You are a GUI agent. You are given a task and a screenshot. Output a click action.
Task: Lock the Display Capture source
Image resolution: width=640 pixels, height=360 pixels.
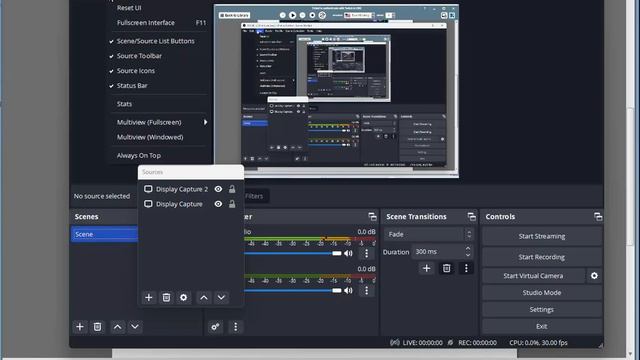(x=232, y=204)
